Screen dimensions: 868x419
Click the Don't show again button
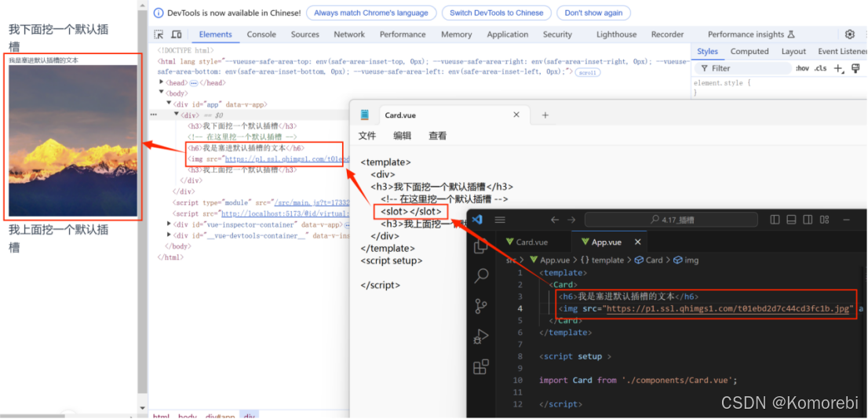[593, 13]
